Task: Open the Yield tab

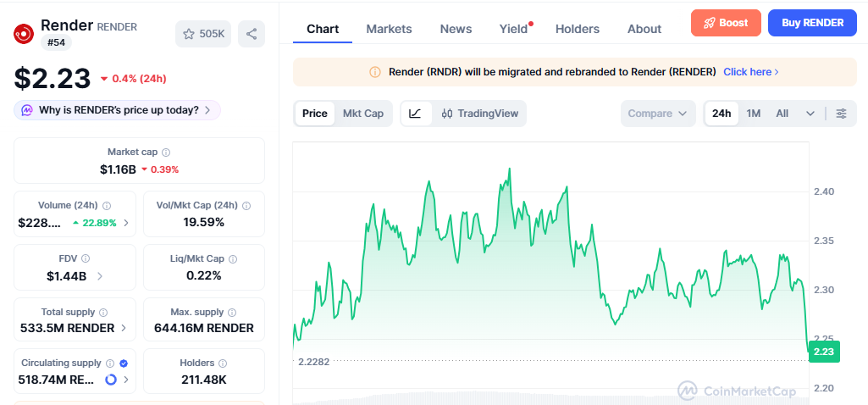Action: 514,29
